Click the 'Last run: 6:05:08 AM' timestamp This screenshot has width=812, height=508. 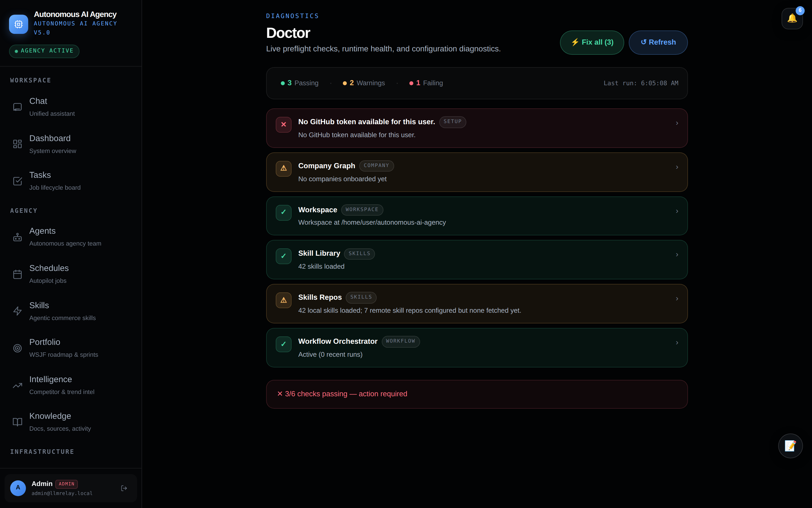click(641, 83)
